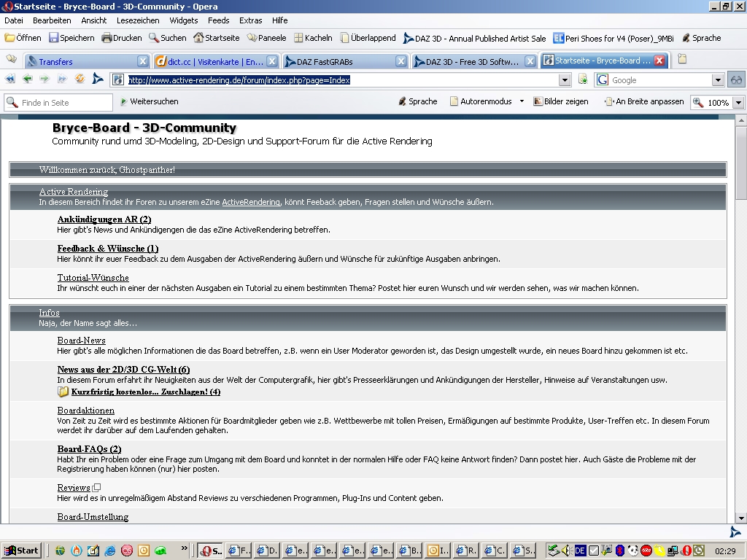Click the Firefox quick launch icon
The height and width of the screenshot is (560, 747).
(76, 551)
